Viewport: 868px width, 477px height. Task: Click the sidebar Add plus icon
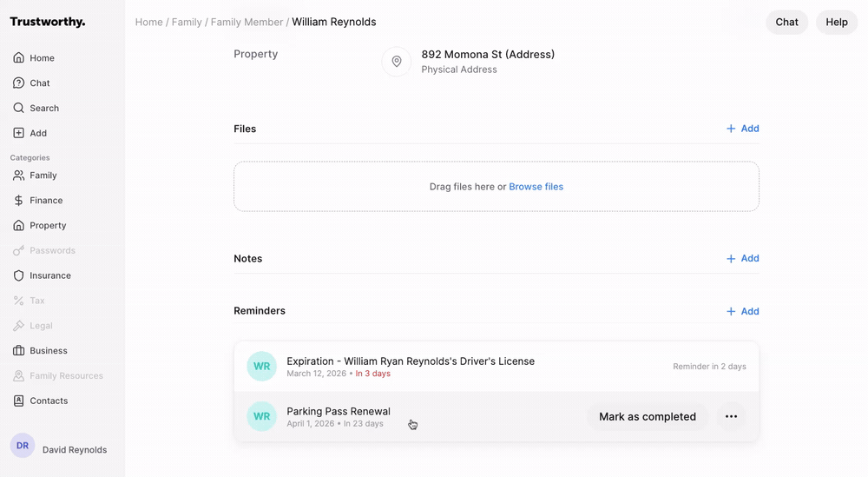point(18,134)
